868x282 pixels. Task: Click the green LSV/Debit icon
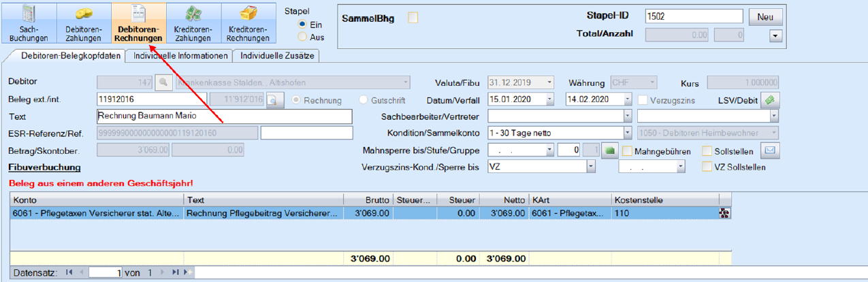click(x=769, y=100)
